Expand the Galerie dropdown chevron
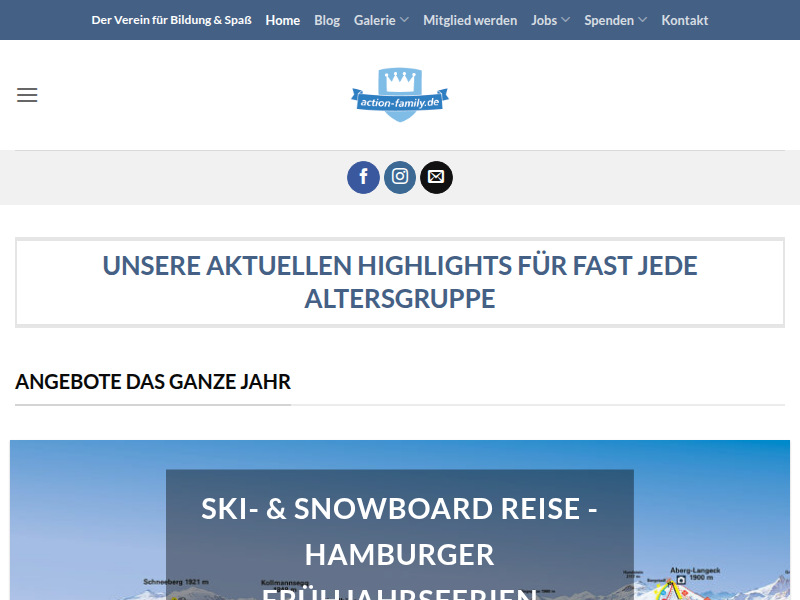This screenshot has width=800, height=600. 404,20
